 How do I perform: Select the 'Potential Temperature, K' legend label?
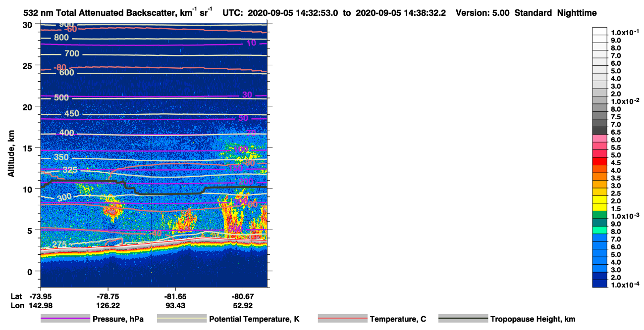pyautogui.click(x=254, y=319)
